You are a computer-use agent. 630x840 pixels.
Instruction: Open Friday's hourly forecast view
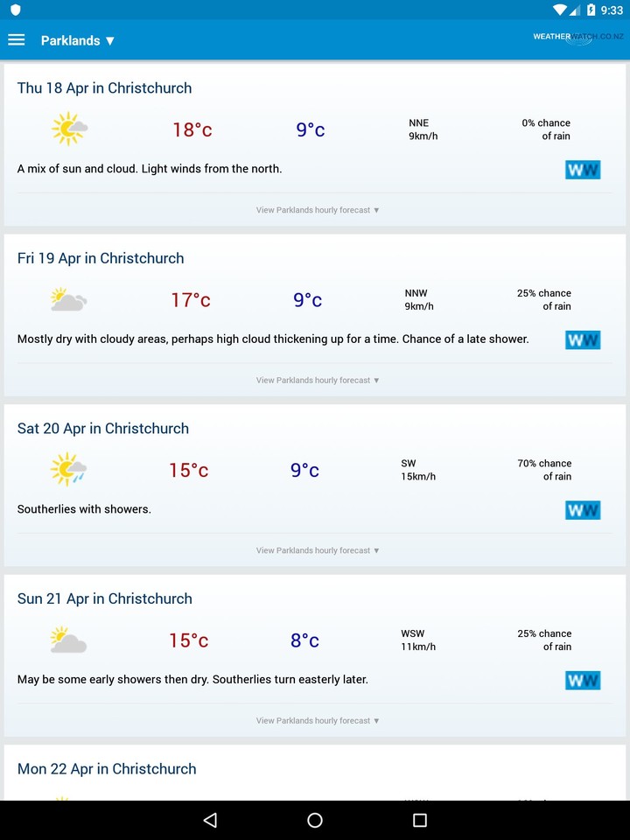(x=317, y=380)
